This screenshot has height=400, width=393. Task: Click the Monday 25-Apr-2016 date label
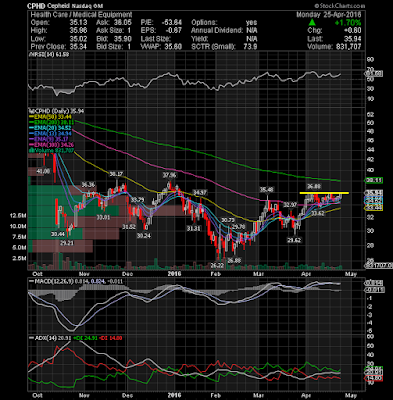329,15
